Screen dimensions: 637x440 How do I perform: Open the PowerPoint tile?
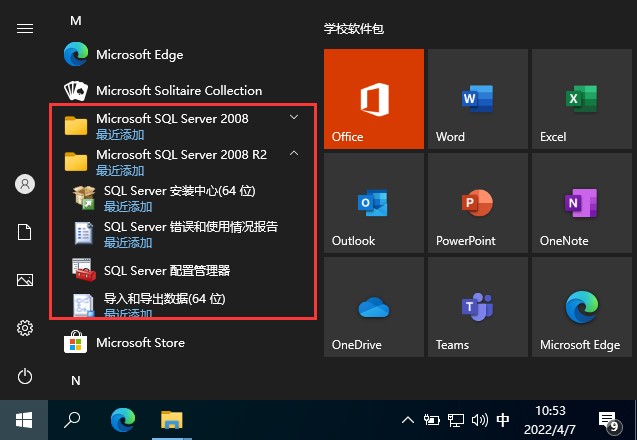pyautogui.click(x=477, y=203)
